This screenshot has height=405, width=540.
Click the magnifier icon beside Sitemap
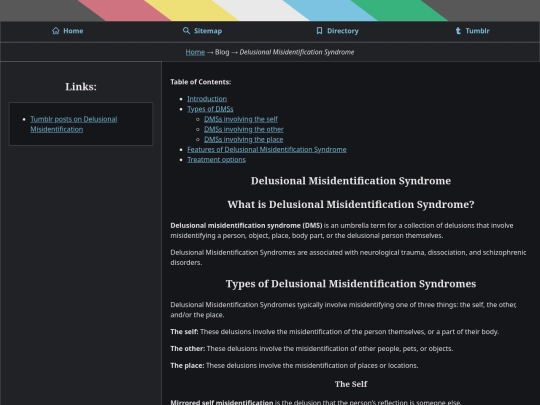click(x=186, y=31)
